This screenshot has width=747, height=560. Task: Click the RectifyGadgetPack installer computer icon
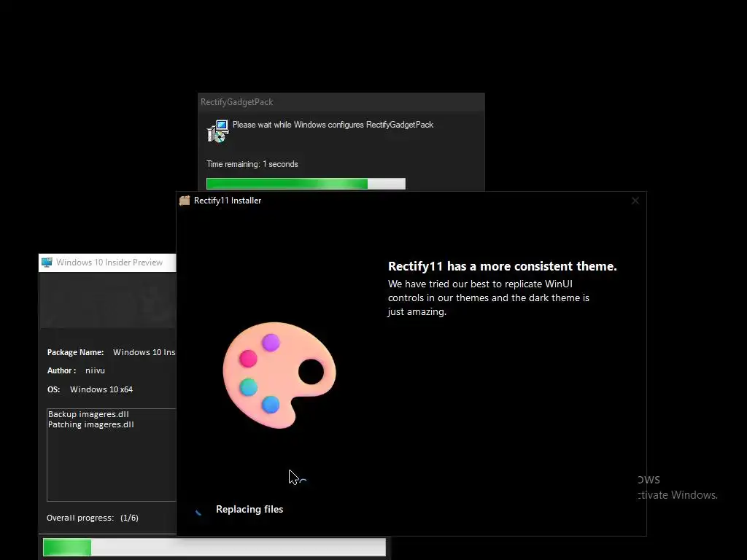pos(217,131)
